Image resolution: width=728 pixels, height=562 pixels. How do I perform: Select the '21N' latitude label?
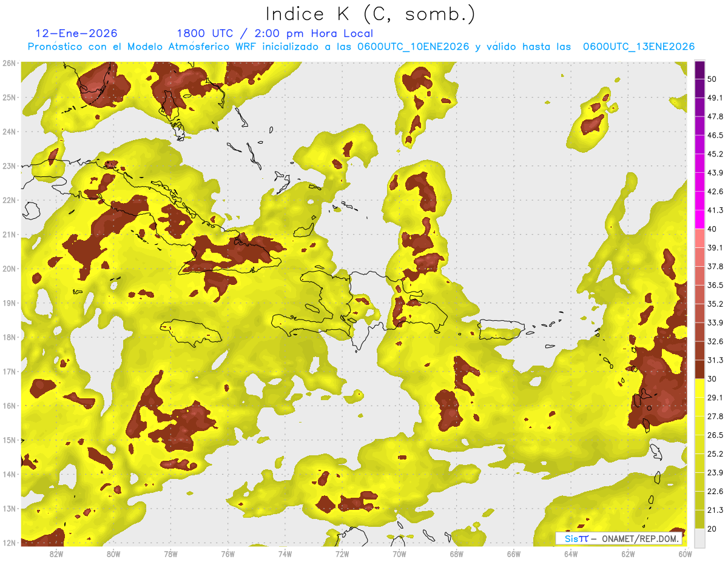[9, 234]
